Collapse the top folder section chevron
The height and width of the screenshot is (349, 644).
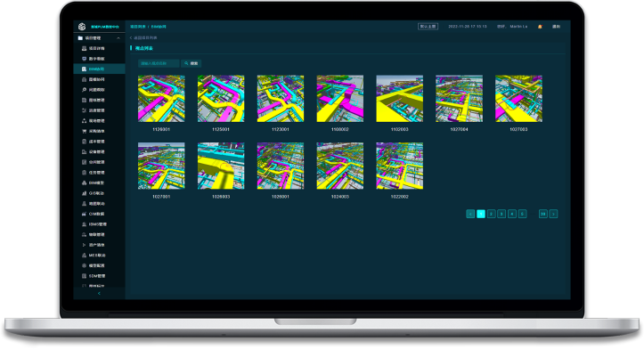point(118,38)
